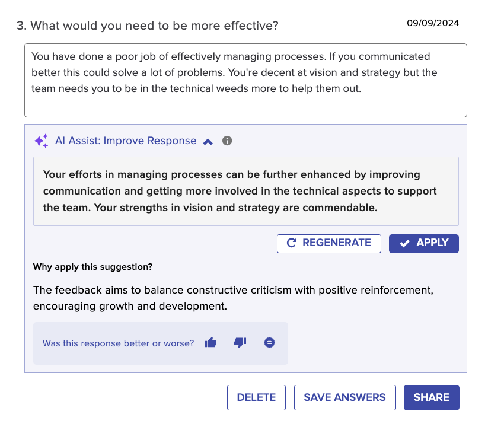Open the info icon beside AI Assist
The height and width of the screenshot is (427, 504).
pos(227,141)
